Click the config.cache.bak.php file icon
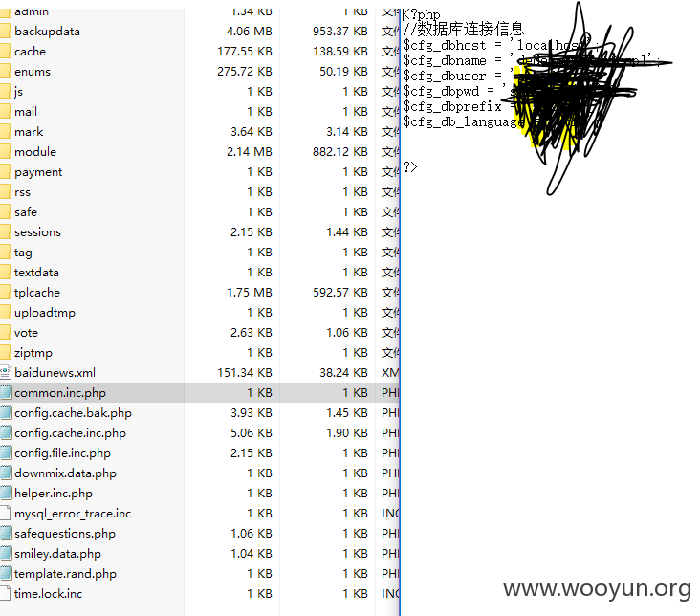Viewport: 700px width, 616px height. coord(6,413)
